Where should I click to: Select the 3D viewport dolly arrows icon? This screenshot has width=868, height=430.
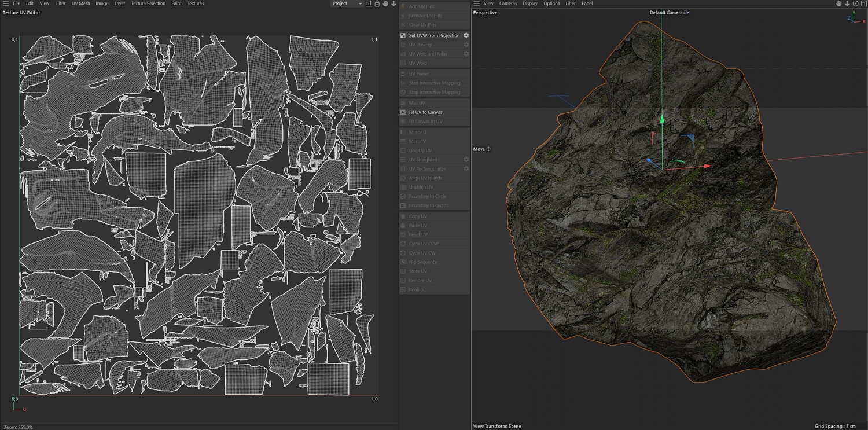tap(847, 3)
